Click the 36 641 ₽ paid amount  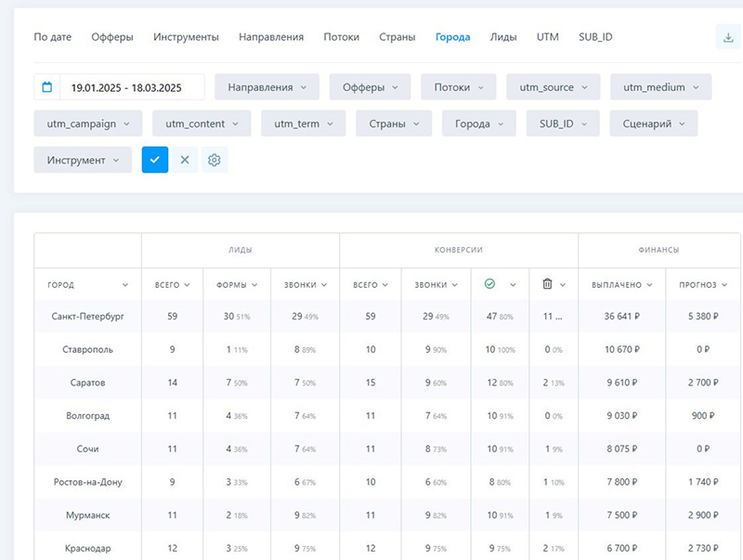(621, 316)
